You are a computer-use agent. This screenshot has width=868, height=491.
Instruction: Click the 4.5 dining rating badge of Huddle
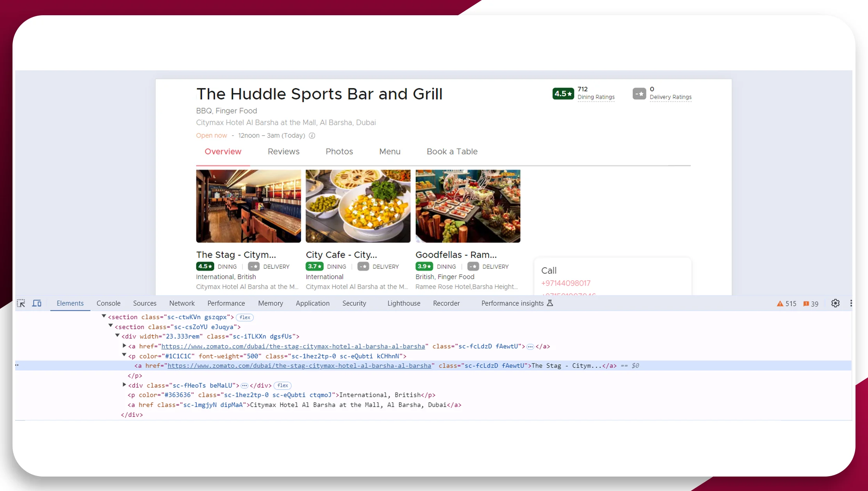pyautogui.click(x=563, y=94)
